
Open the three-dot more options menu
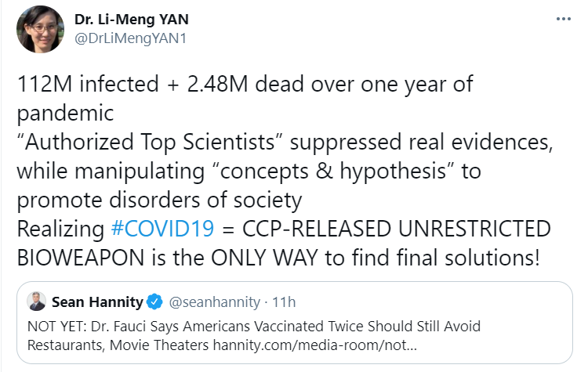coord(563,20)
